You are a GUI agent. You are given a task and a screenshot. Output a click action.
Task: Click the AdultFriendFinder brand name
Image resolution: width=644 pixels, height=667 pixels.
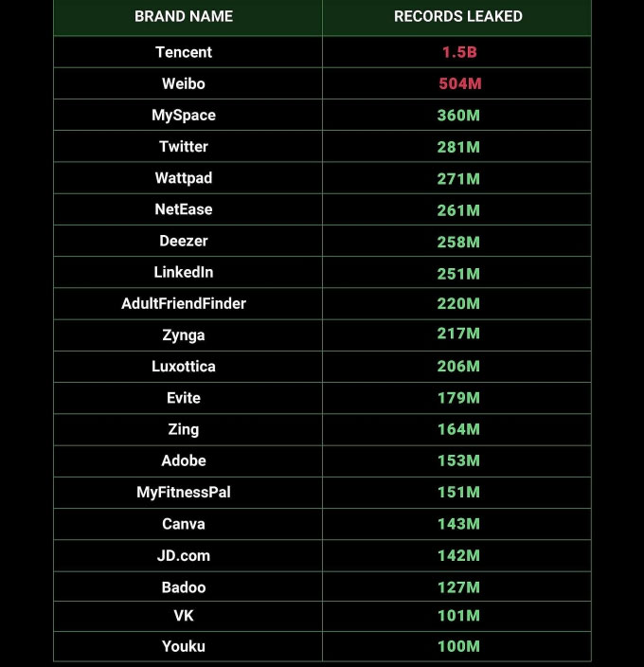pyautogui.click(x=184, y=303)
